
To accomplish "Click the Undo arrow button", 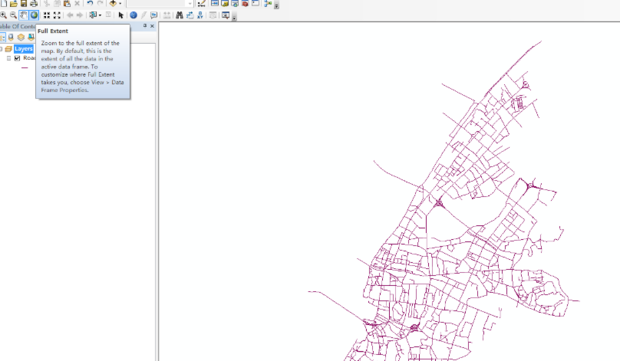I will point(90,4).
